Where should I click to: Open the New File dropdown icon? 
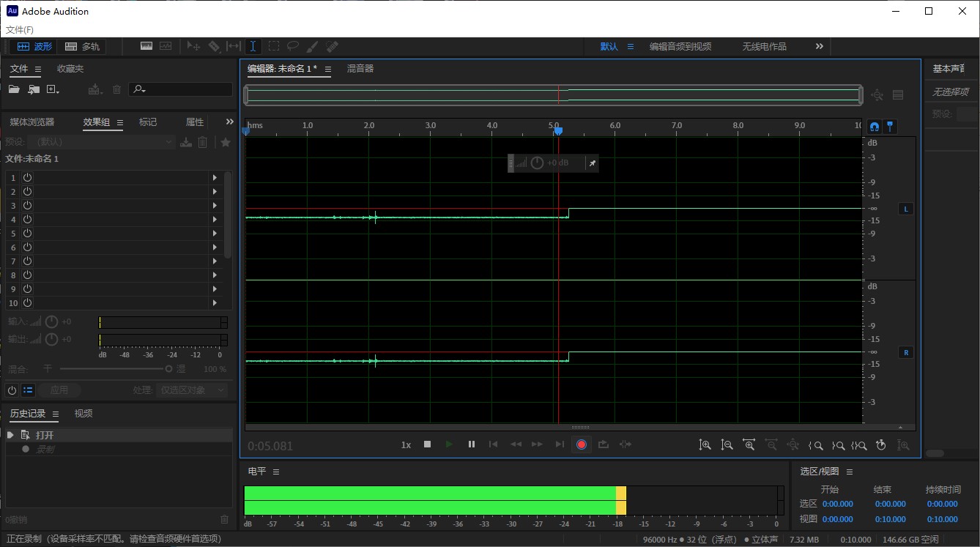pyautogui.click(x=53, y=89)
